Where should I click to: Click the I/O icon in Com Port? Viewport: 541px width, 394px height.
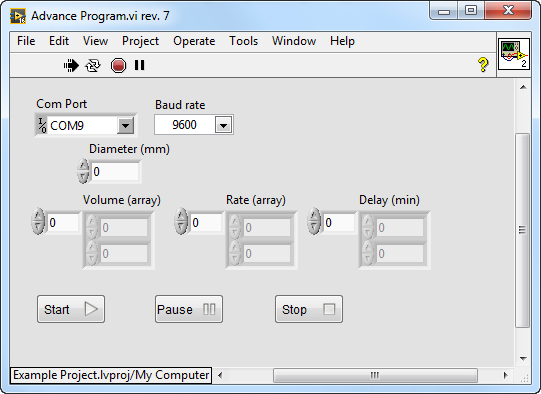[x=42, y=126]
